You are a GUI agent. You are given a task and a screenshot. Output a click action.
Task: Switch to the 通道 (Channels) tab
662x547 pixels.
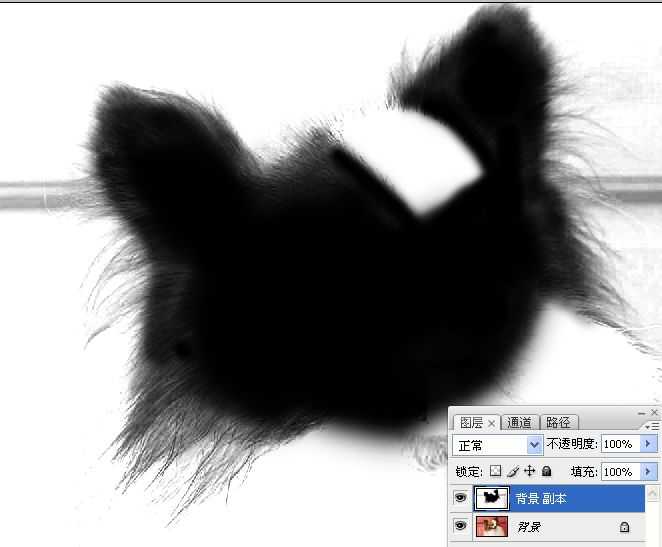click(519, 423)
